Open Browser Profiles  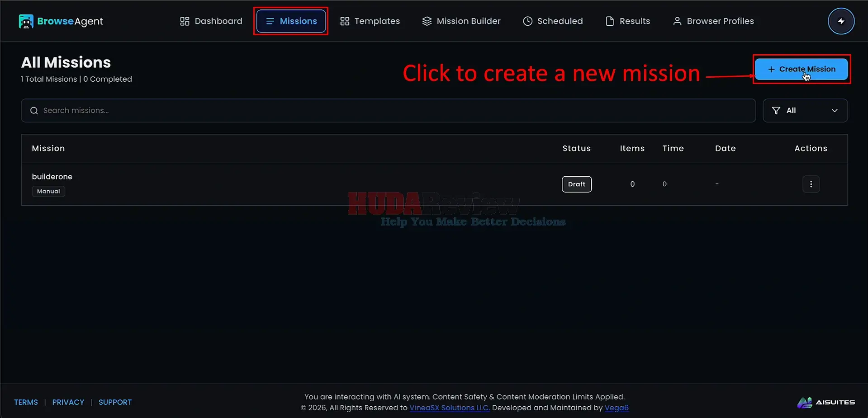coord(713,21)
